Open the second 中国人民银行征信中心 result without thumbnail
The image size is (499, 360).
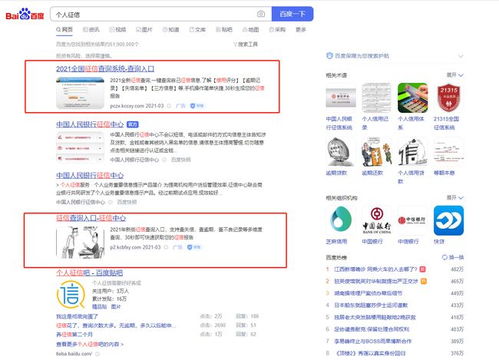(90, 175)
